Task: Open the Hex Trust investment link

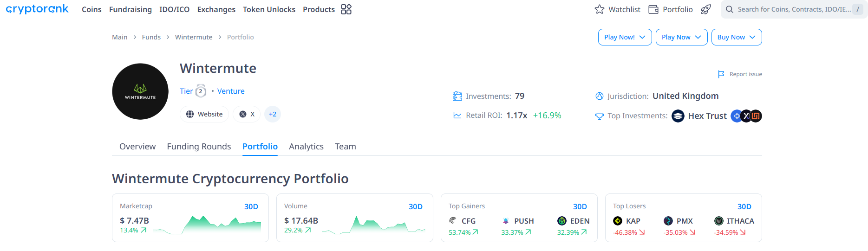Action: point(707,116)
